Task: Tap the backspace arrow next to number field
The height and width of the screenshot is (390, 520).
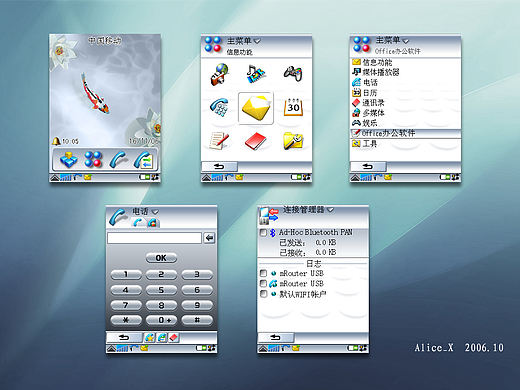Action: [x=209, y=238]
